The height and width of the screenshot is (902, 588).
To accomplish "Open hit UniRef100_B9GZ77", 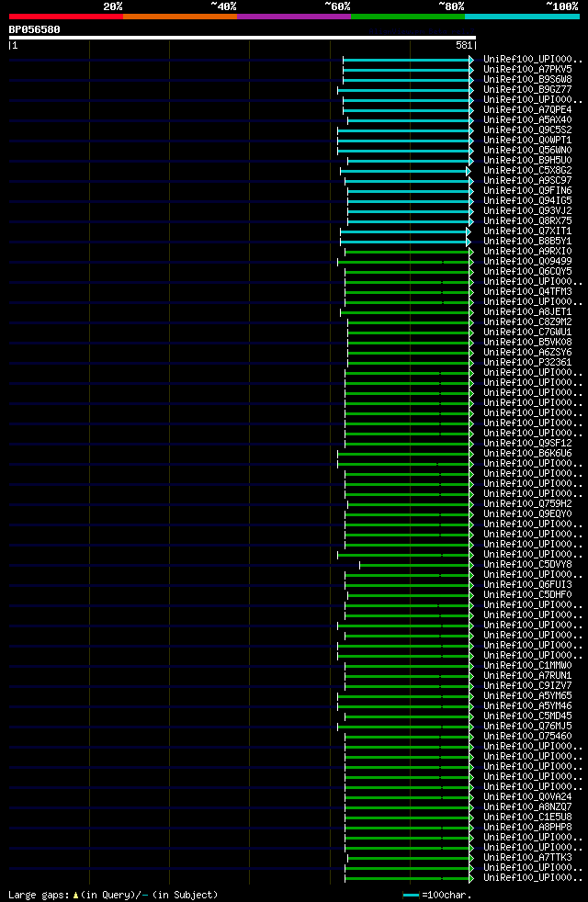I will tap(527, 90).
